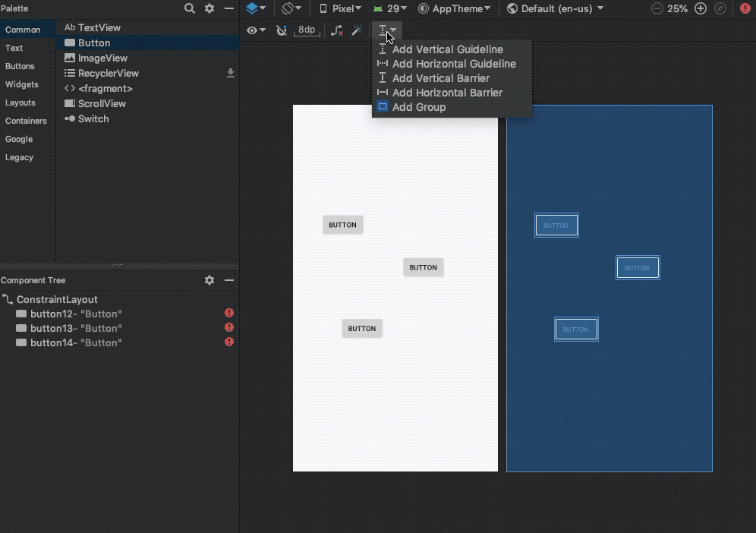The width and height of the screenshot is (756, 533).
Task: Select bottom BUTTON in blueprint view
Action: coord(576,330)
